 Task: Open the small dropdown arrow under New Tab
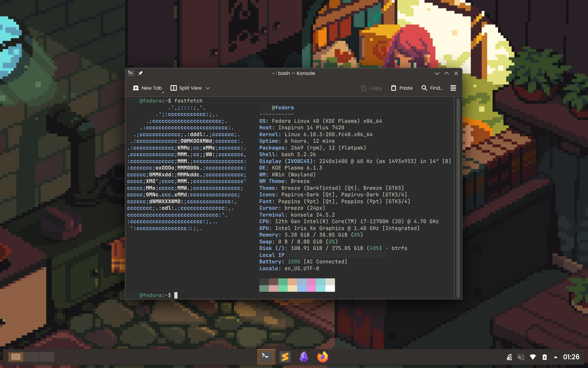163,93
